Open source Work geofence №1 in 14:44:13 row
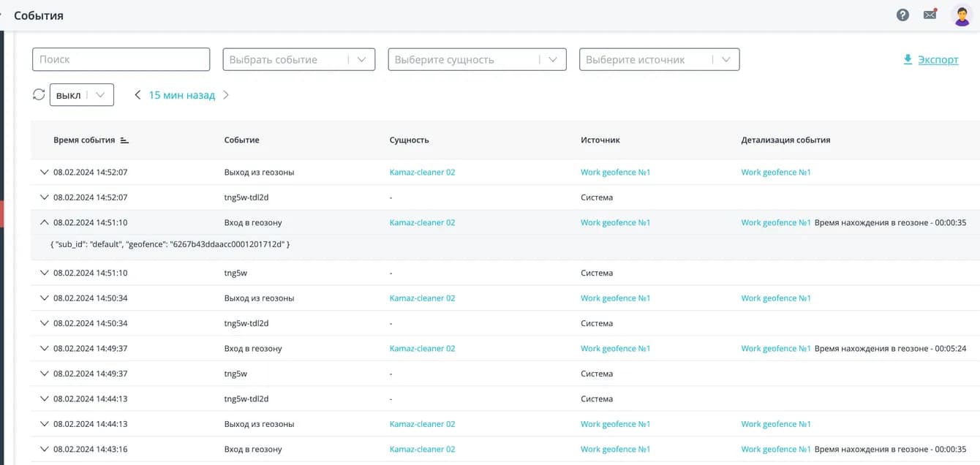 pyautogui.click(x=615, y=424)
